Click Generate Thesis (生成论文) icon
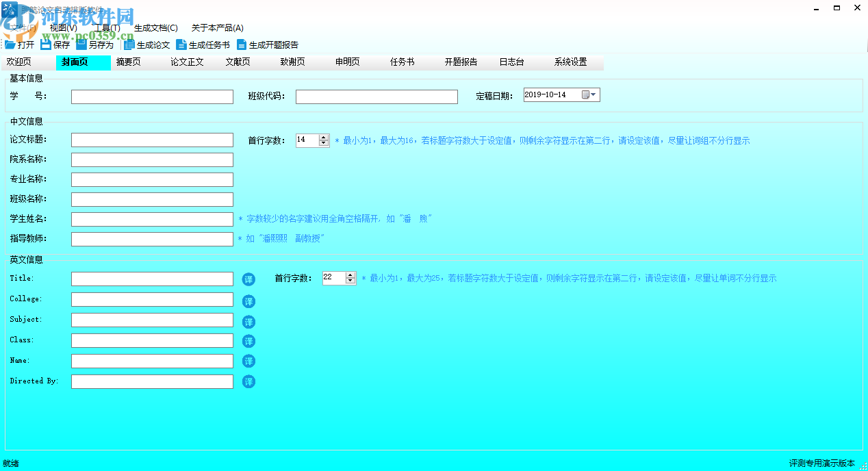This screenshot has height=471, width=868. (129, 44)
